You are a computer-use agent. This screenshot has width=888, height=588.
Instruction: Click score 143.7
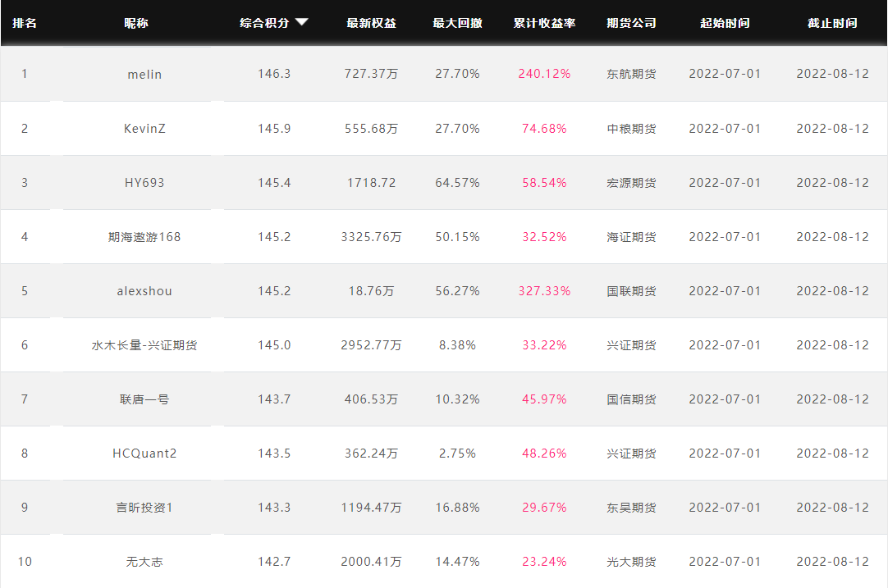click(x=274, y=399)
